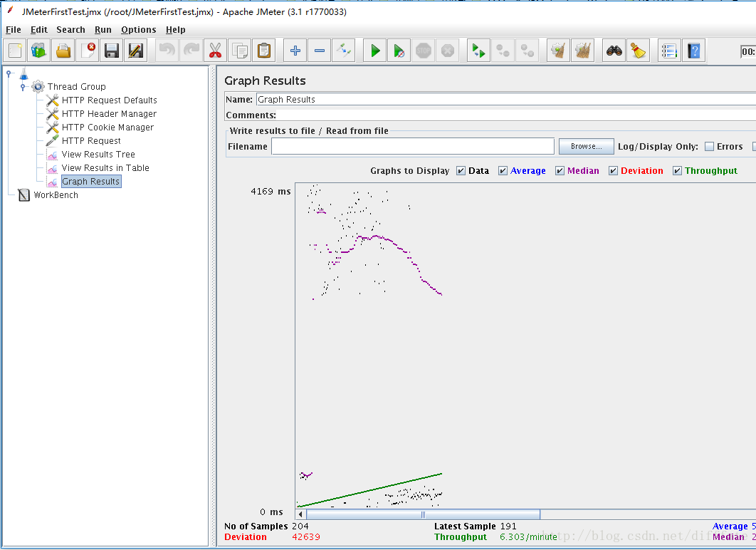Click the Toggle enable/disable icon
756x550 pixels.
344,51
